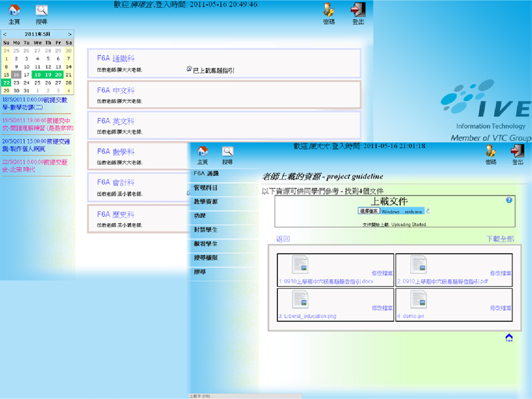Go to next month in the calendar
The height and width of the screenshot is (399, 532).
[x=70, y=35]
